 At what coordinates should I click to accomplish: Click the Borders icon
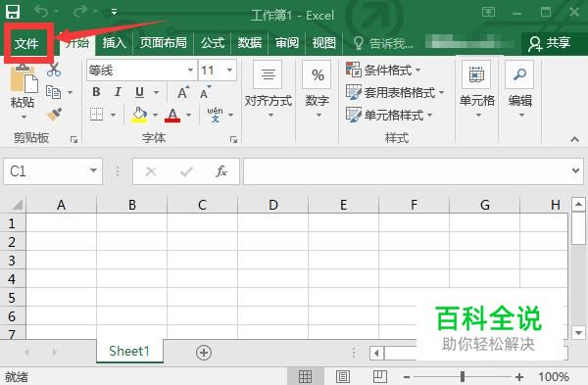click(x=96, y=115)
